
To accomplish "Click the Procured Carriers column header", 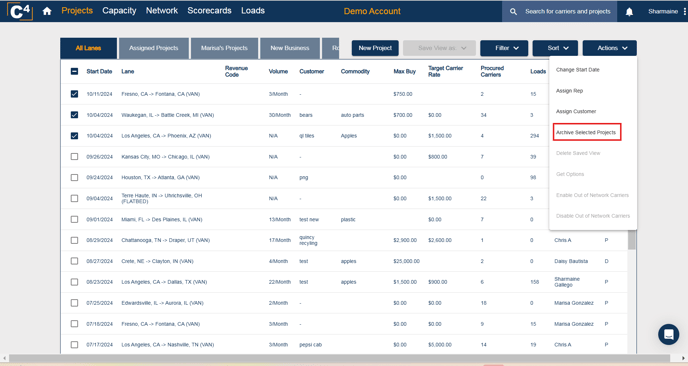I will pos(492,71).
